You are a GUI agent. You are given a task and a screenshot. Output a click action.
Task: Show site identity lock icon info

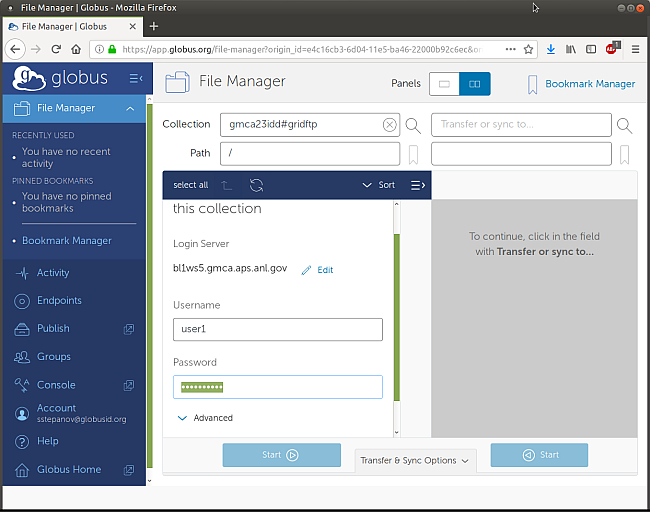click(x=112, y=50)
